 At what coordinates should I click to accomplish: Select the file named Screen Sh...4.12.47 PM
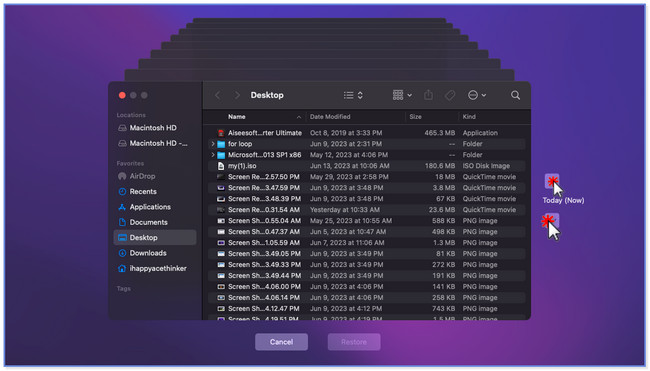pyautogui.click(x=264, y=309)
